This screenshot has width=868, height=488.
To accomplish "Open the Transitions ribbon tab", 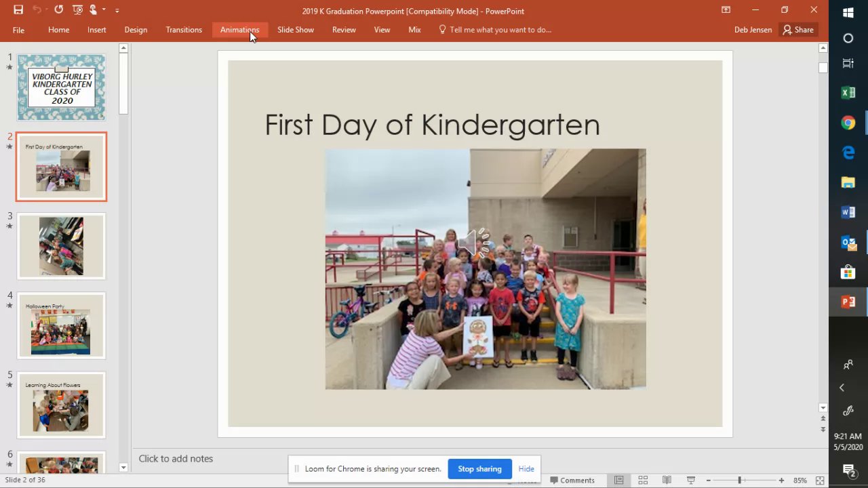I will coord(184,30).
